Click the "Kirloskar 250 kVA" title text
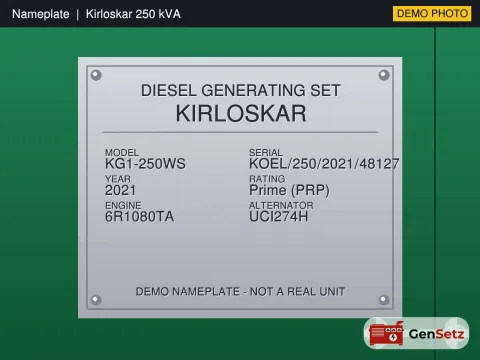This screenshot has width=480, height=360. point(133,14)
